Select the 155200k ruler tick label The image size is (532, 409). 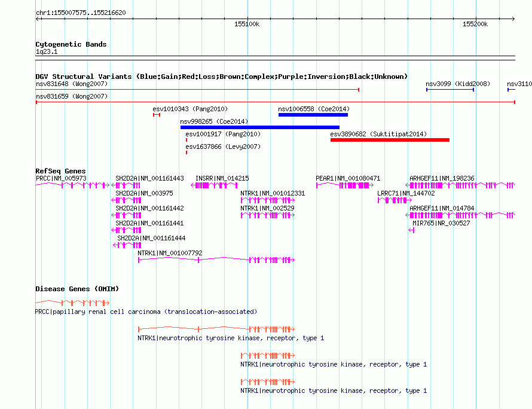(x=475, y=24)
